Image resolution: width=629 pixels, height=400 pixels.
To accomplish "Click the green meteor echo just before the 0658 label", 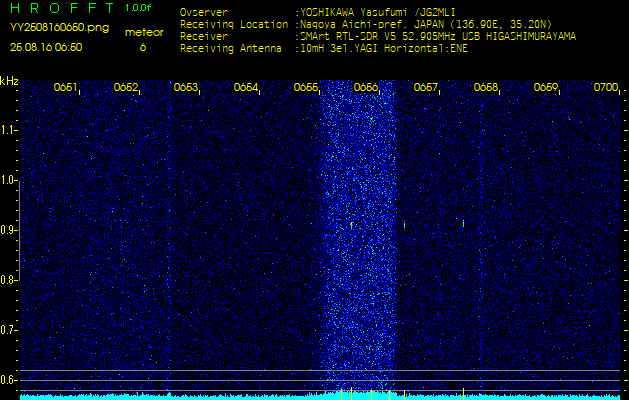I will click(x=463, y=223).
